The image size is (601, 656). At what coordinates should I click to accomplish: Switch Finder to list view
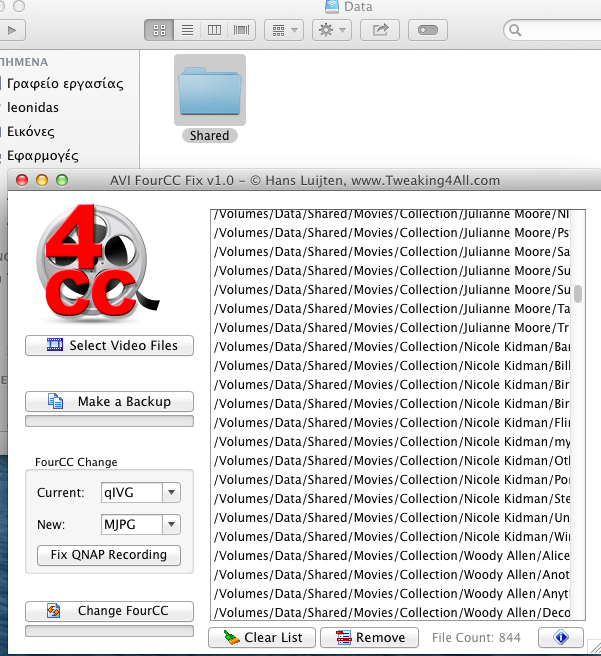pos(186,31)
